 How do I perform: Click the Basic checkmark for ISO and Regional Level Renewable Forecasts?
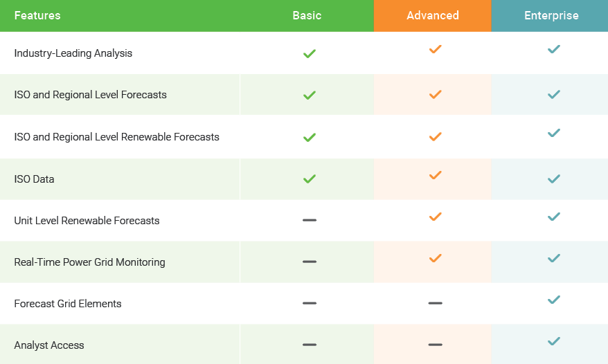(x=310, y=137)
